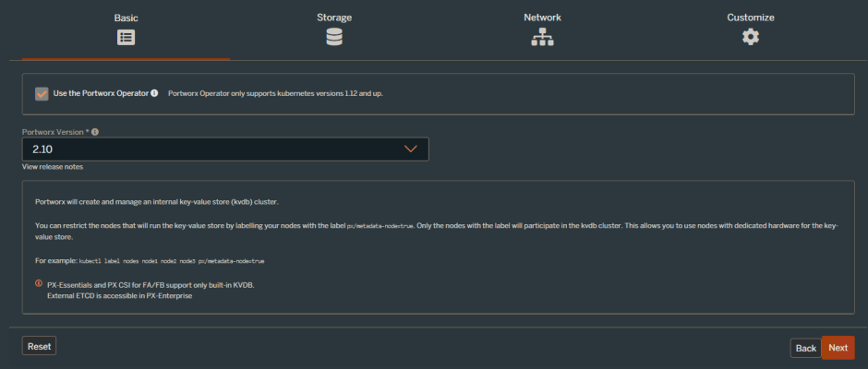Switch to the Storage tab

tap(334, 18)
